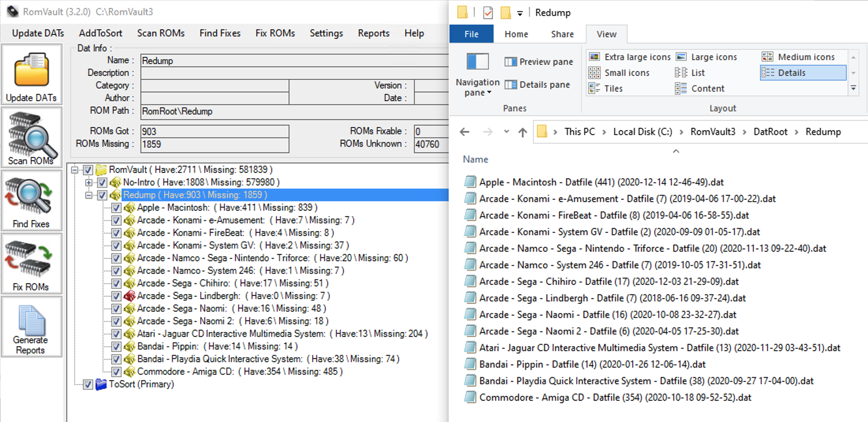Viewport: 868px width, 422px height.
Task: Toggle the Apple - Macintosh checkbox
Action: (x=116, y=208)
